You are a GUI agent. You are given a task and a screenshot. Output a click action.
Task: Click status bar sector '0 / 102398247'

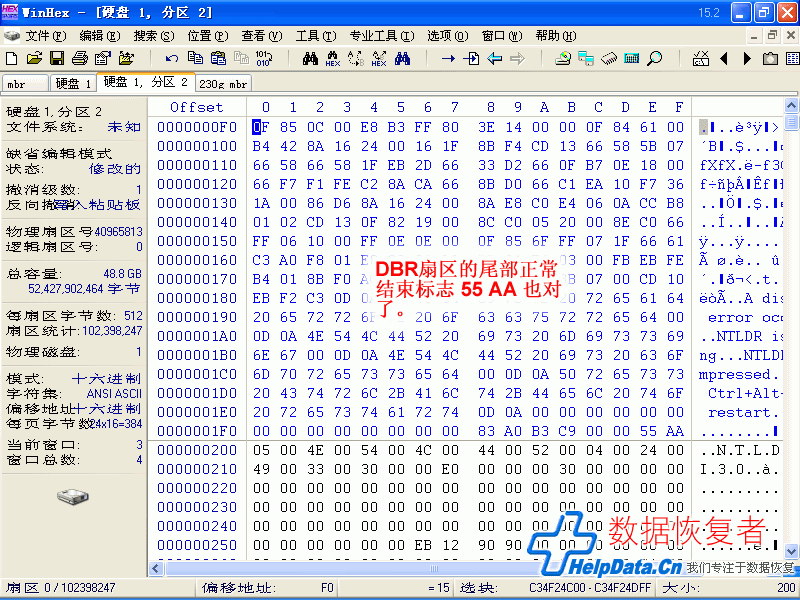80,588
